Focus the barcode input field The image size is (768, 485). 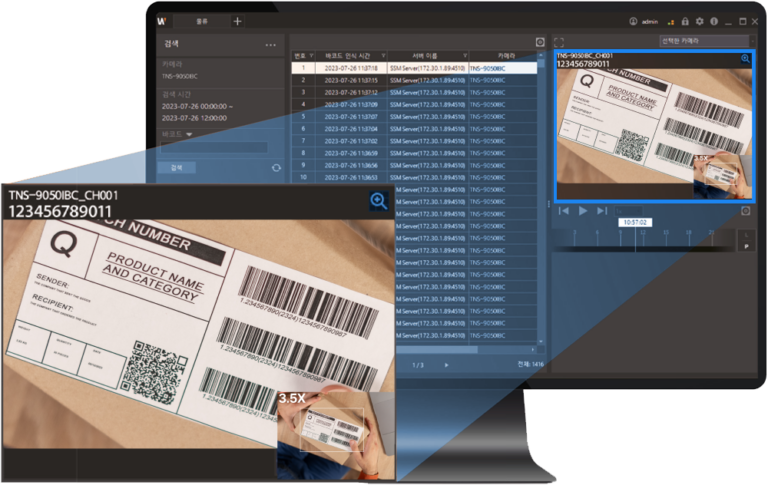coord(214,147)
